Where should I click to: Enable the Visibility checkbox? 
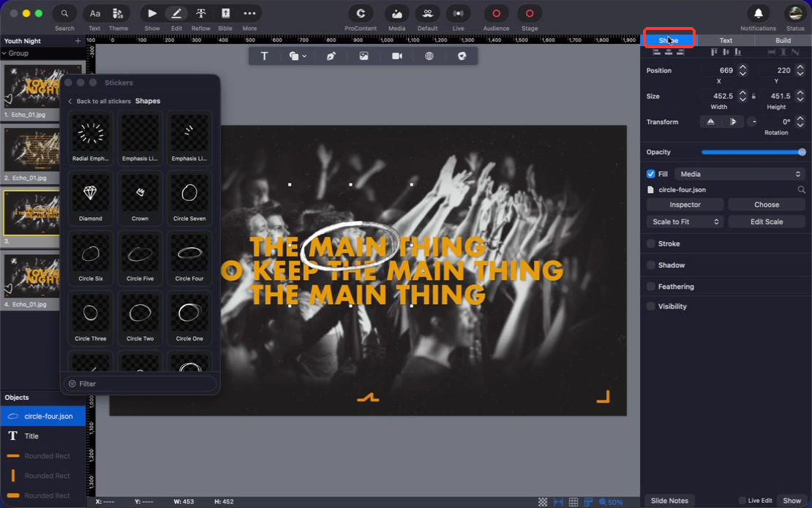pyautogui.click(x=651, y=306)
